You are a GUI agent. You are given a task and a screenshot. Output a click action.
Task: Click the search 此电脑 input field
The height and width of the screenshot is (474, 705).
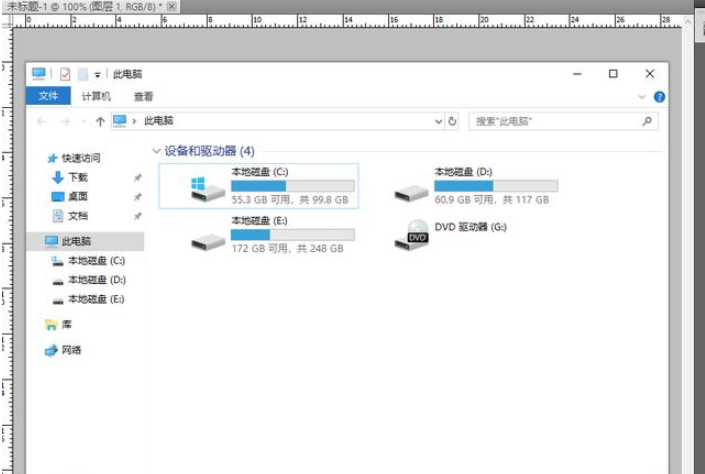[x=563, y=121]
